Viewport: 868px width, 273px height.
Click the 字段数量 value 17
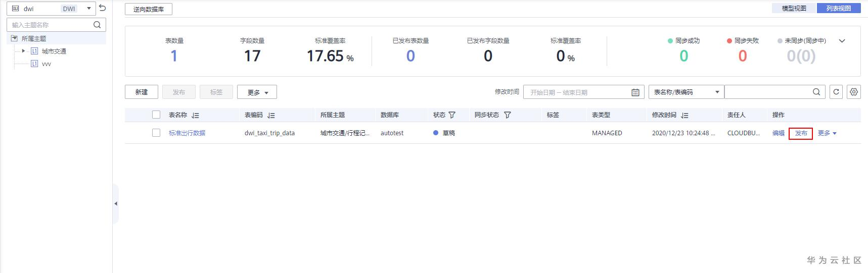point(252,56)
